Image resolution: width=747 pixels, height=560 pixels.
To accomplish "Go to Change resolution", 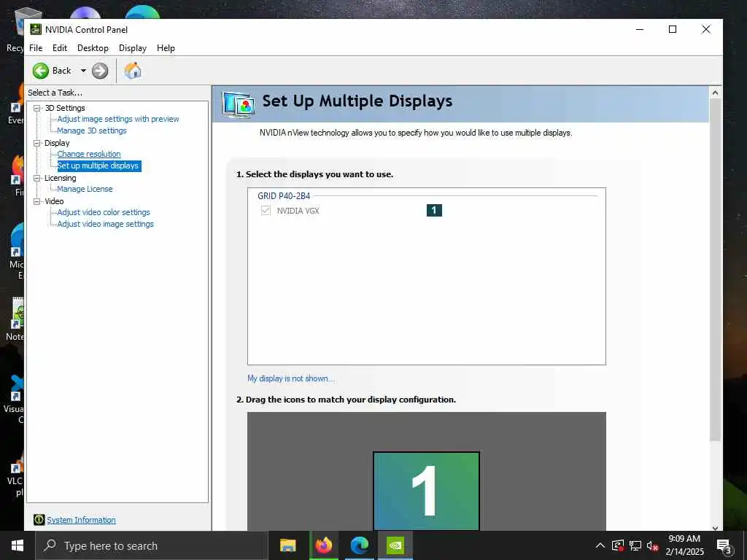I will [x=89, y=154].
